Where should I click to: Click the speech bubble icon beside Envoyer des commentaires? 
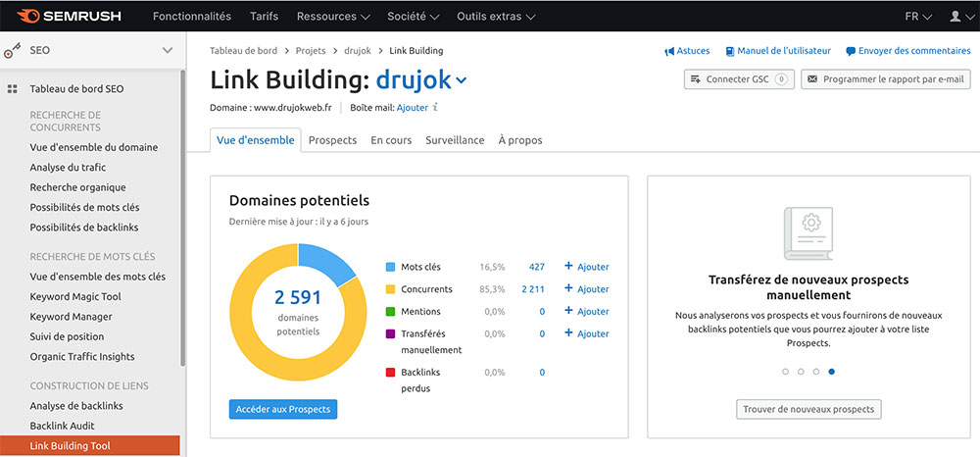coord(851,51)
